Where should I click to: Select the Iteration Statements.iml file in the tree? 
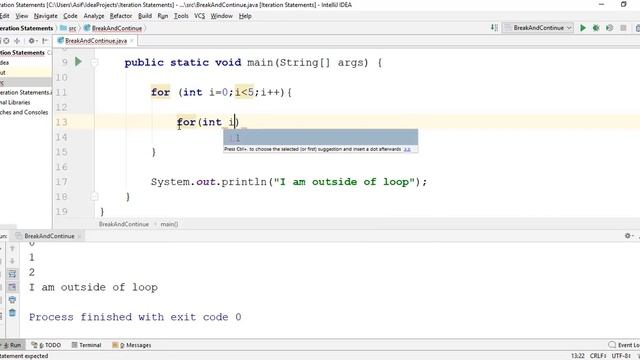(x=25, y=93)
